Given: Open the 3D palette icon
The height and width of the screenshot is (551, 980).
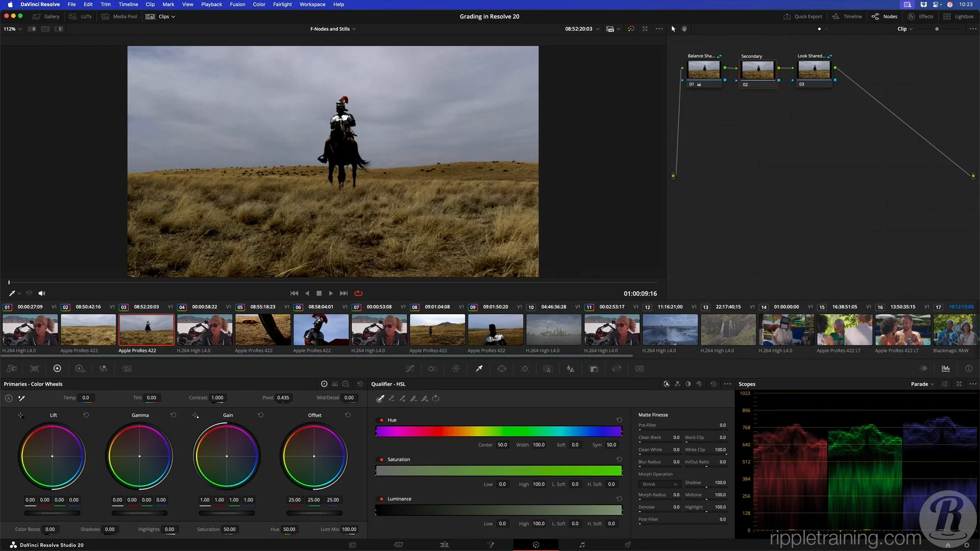Looking at the screenshot, I should pyautogui.click(x=640, y=368).
